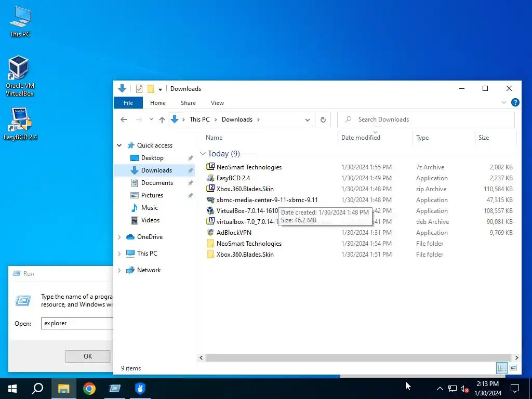Image resolution: width=532 pixels, height=399 pixels.
Task: Click the Open text field in Run dialog
Action: pos(77,323)
